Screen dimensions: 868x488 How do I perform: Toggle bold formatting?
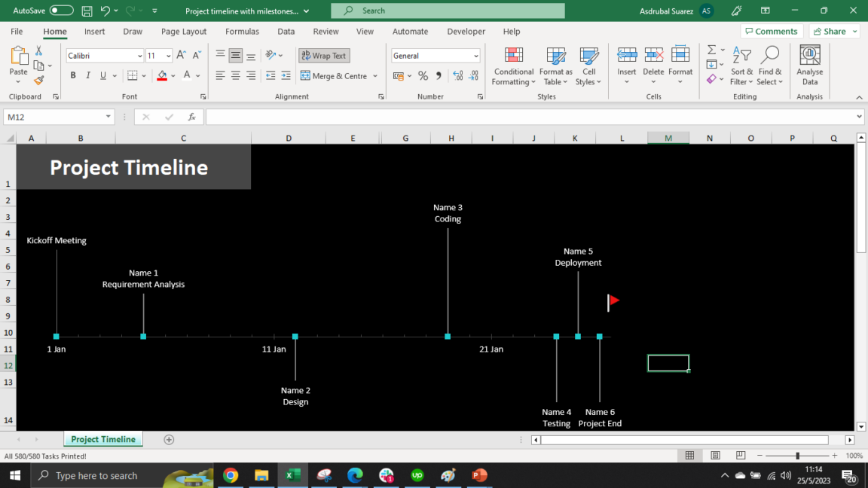point(72,75)
